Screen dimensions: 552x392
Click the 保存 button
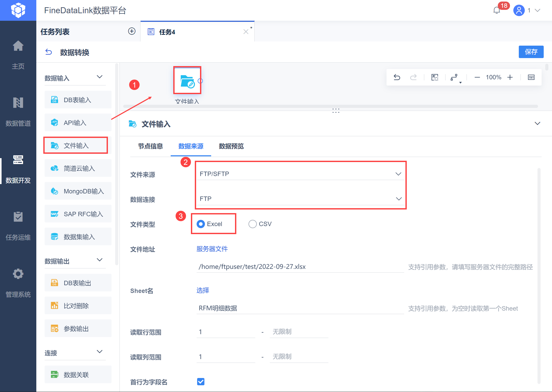[531, 52]
